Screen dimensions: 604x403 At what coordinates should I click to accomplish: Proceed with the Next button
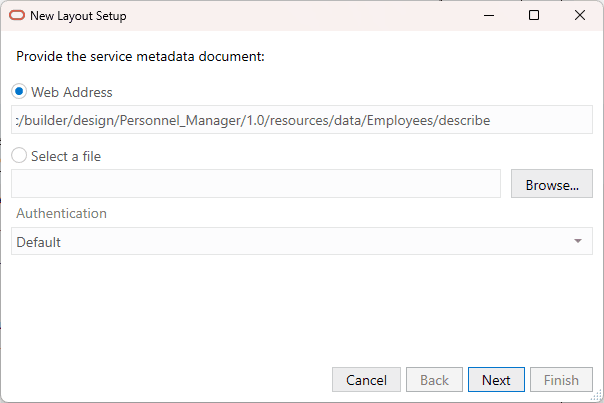(x=496, y=380)
